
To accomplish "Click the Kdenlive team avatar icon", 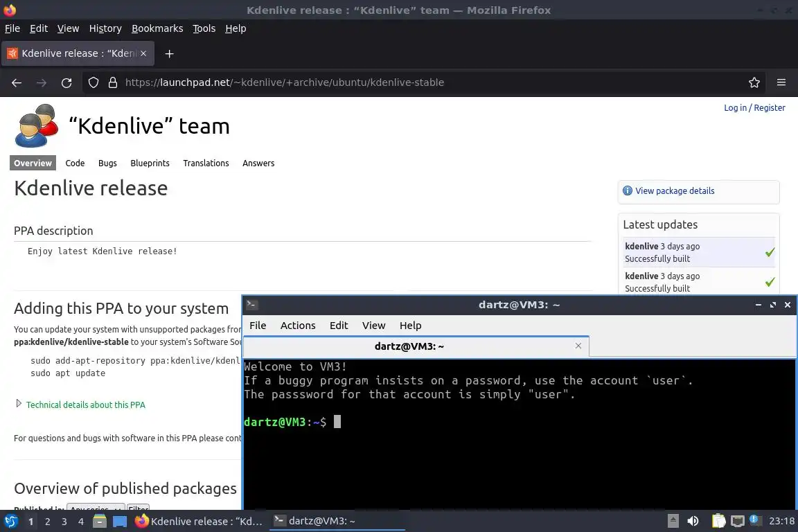I will tap(37, 126).
